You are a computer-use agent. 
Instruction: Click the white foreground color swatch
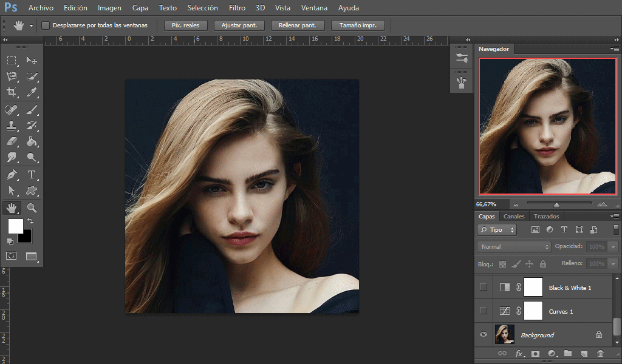pos(15,226)
